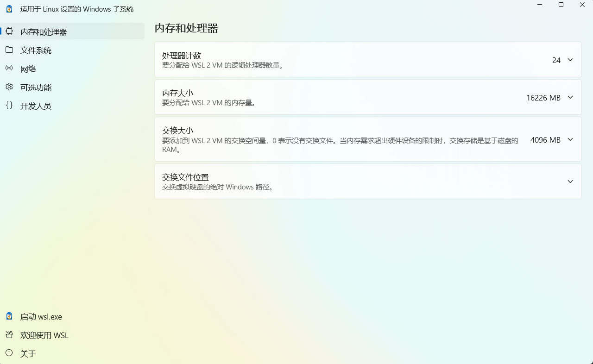The width and height of the screenshot is (593, 364).
Task: Launch 启动 wsl.exe from the sidebar
Action: click(x=73, y=316)
